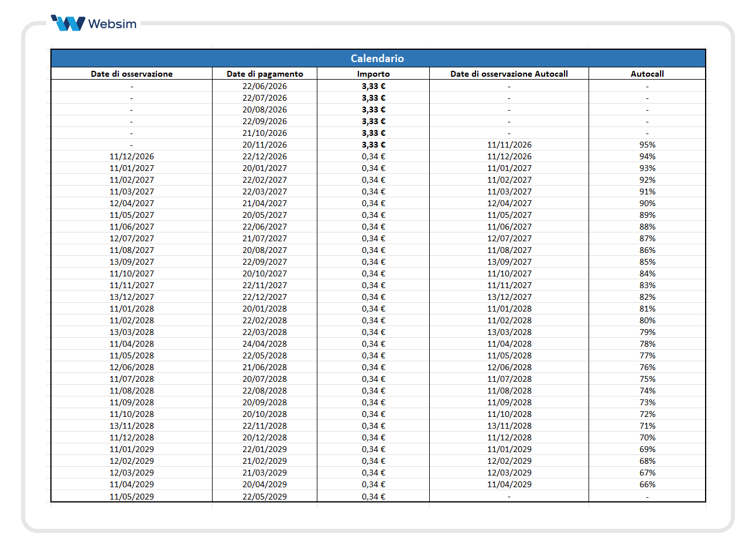This screenshot has width=756, height=554.
Task: Select payment date 22/12/2027
Action: [265, 297]
